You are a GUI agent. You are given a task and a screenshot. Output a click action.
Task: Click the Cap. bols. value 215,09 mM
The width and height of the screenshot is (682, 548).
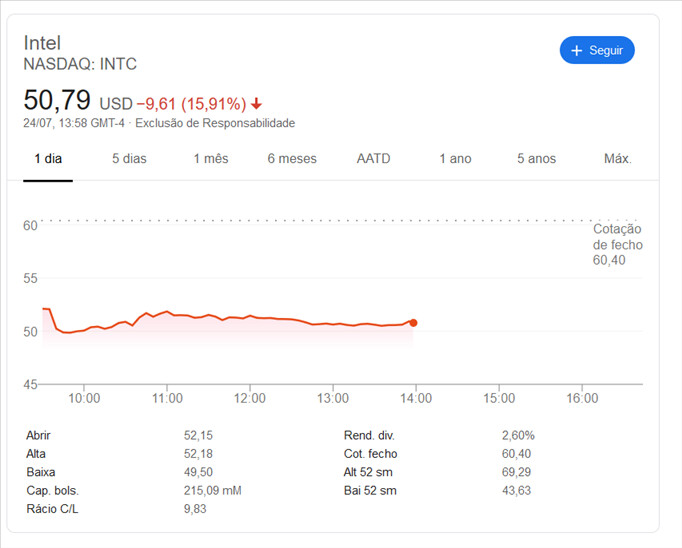pos(212,491)
